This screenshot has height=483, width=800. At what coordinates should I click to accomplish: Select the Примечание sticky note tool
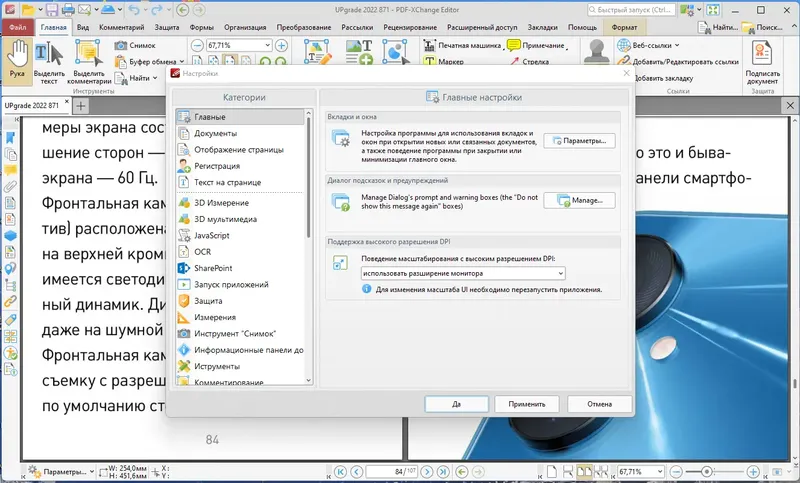[x=537, y=45]
